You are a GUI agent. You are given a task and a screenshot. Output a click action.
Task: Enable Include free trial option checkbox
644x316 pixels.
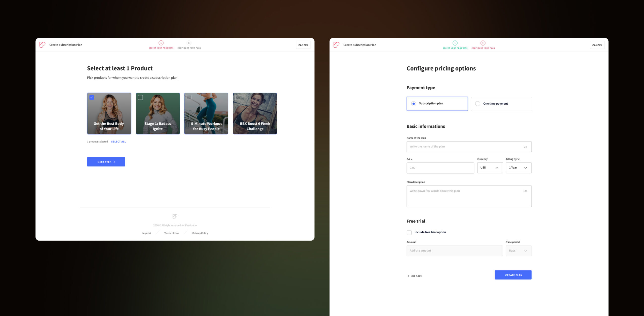(409, 233)
